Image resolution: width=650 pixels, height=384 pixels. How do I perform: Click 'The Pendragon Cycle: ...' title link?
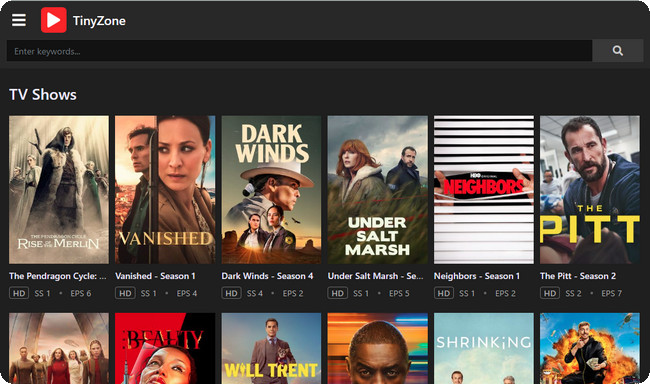(x=58, y=276)
